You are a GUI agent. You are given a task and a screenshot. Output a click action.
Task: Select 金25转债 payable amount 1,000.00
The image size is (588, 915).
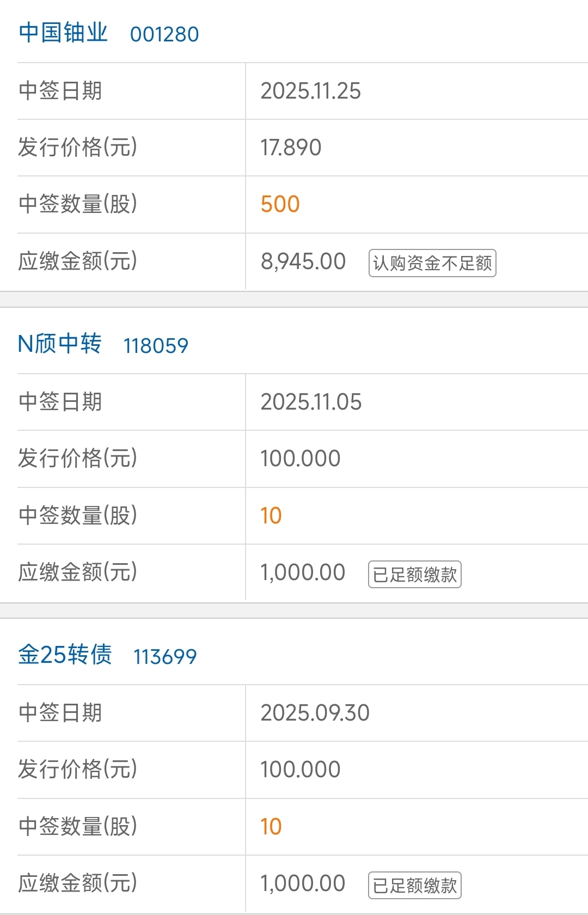(303, 883)
